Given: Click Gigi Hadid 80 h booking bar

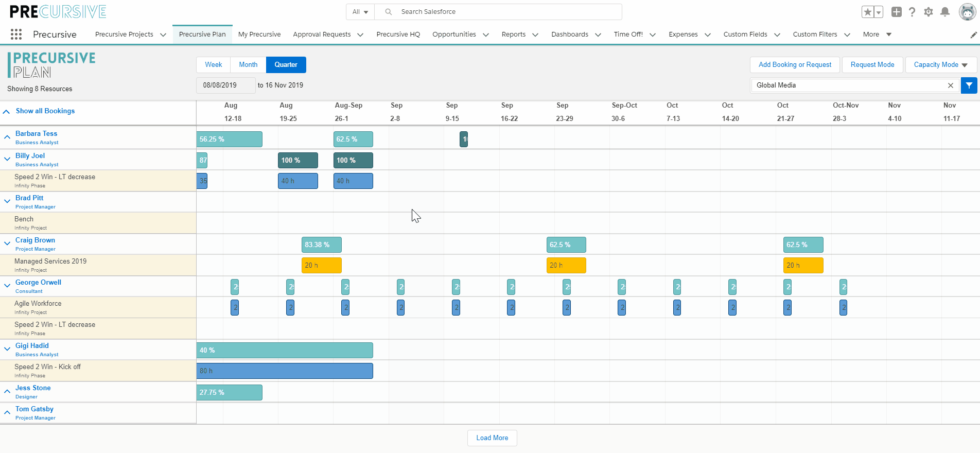Looking at the screenshot, I should (285, 371).
